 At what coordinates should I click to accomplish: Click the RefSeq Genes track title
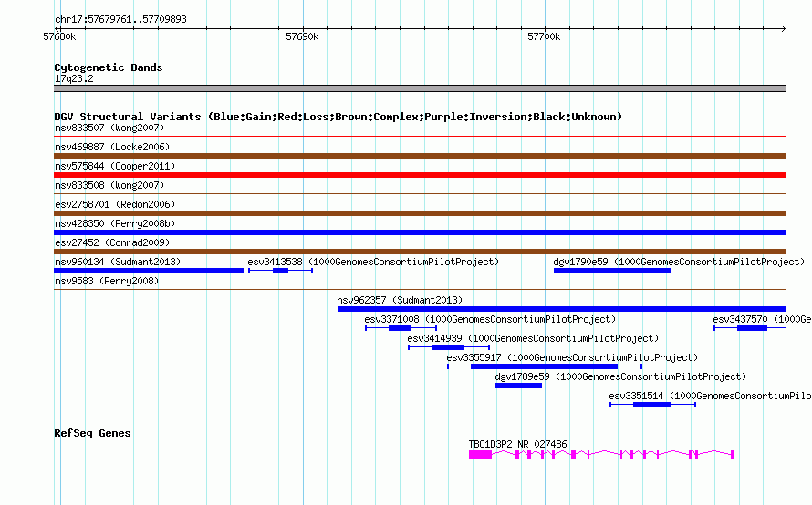point(92,433)
